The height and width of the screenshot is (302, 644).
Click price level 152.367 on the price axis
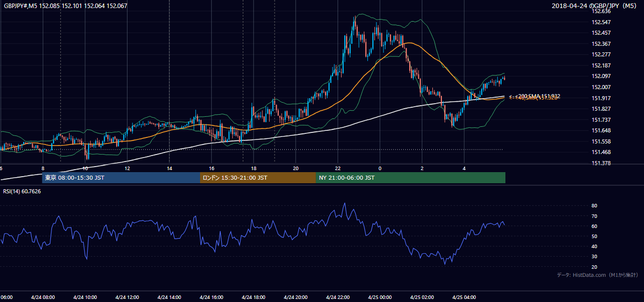coord(601,44)
